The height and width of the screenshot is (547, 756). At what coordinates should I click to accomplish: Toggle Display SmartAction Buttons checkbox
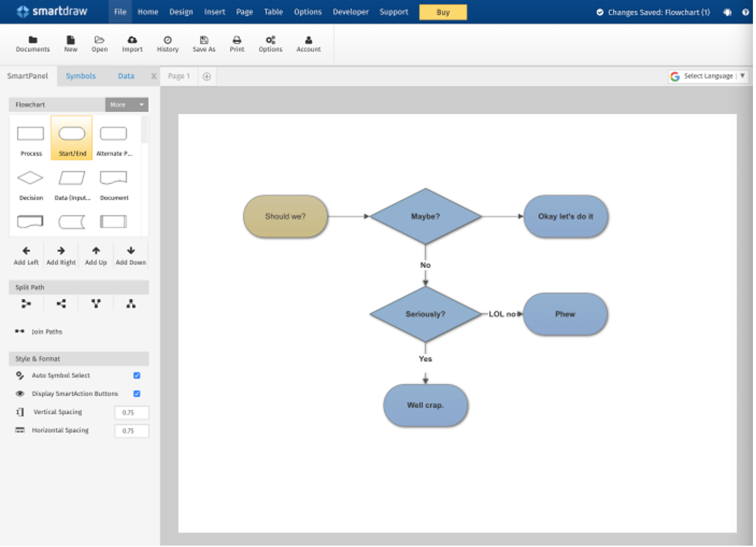coord(137,394)
